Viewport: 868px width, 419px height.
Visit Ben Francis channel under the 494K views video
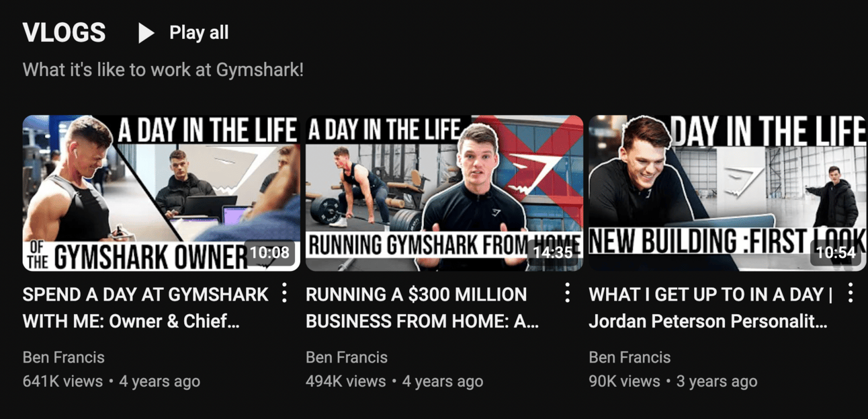[347, 357]
